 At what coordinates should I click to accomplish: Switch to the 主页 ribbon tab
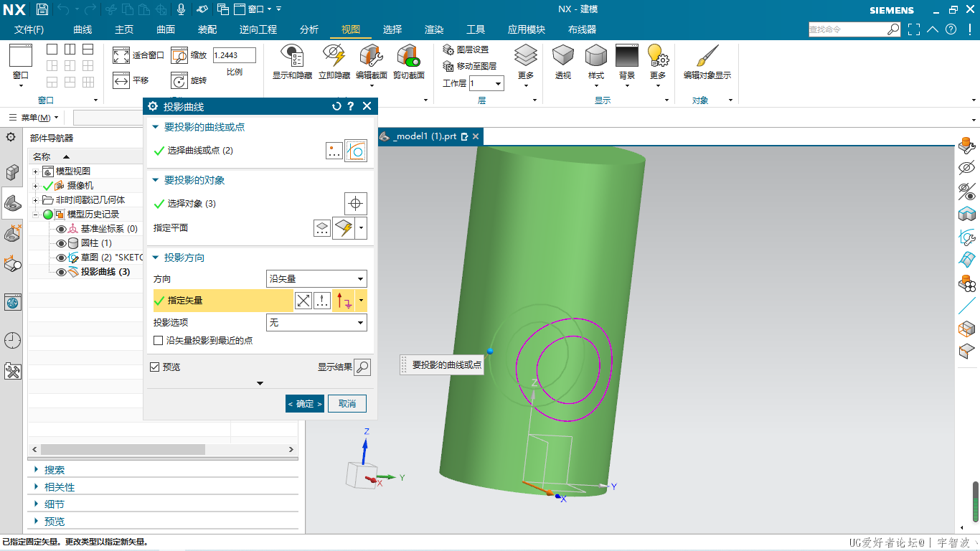pos(124,29)
